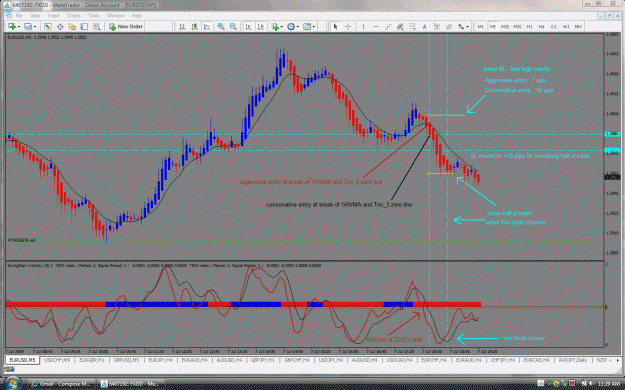Select the crosshair tool
Viewport: 625px width, 390px height.
tap(348, 27)
